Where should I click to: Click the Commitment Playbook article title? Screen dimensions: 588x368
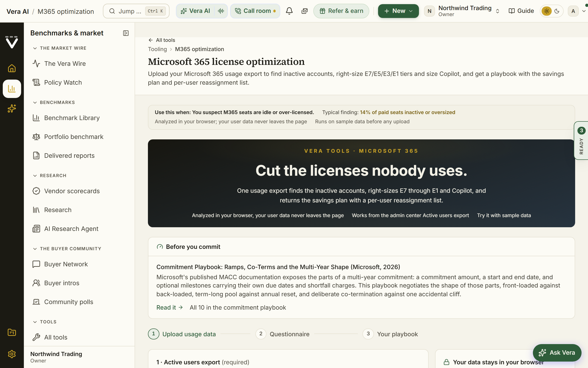point(278,267)
